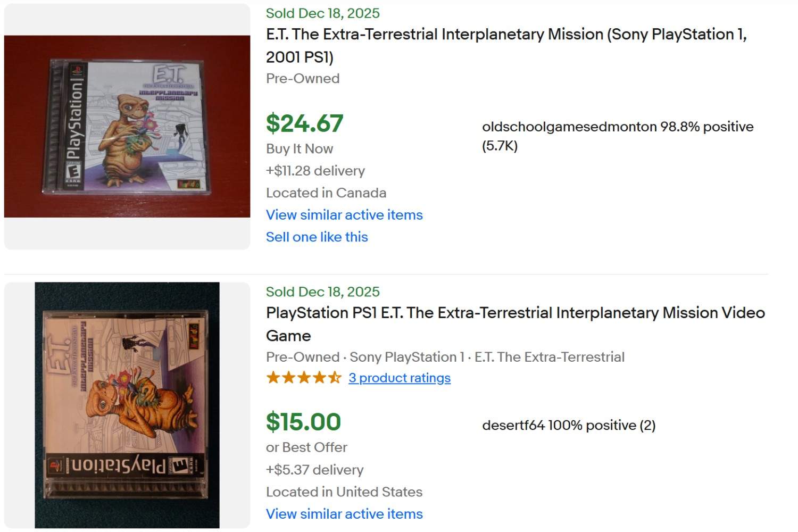Click View similar active items on the second listing
The width and height of the screenshot is (798, 532).
344,514
